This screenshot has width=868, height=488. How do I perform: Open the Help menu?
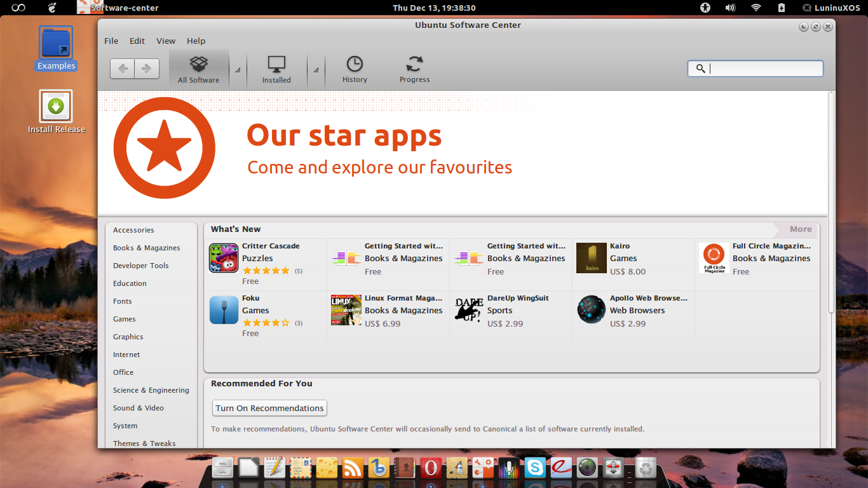pyautogui.click(x=196, y=41)
